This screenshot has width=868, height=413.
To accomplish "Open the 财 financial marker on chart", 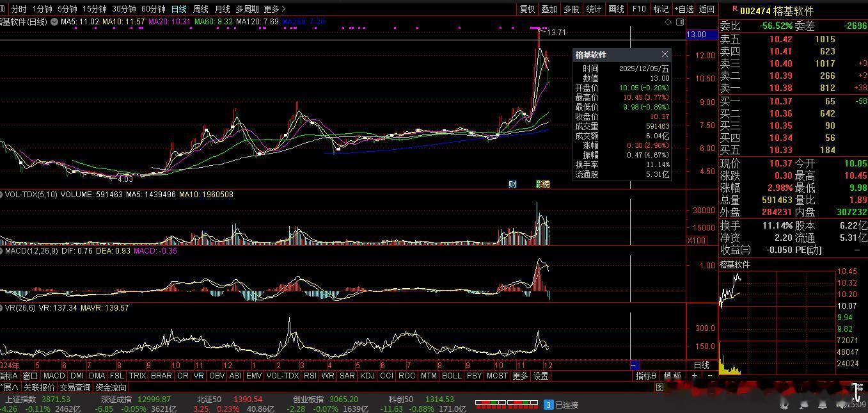I will 512,184.
